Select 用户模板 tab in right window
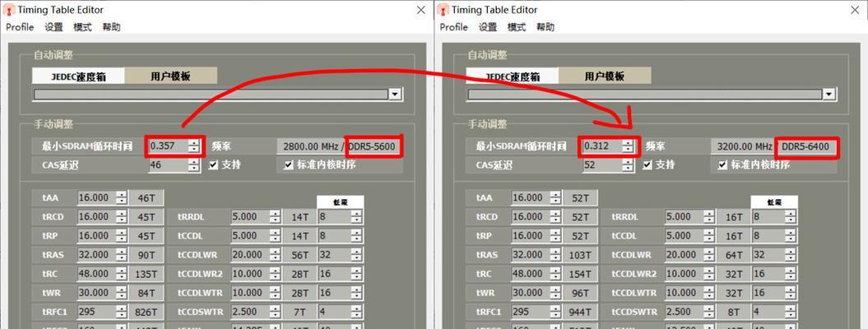This screenshot has height=329, width=868. tap(605, 76)
